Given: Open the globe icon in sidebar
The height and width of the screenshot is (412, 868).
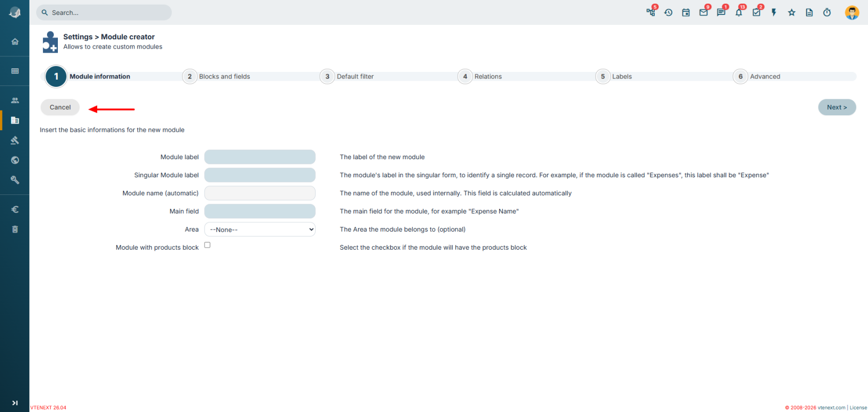Looking at the screenshot, I should click(x=15, y=160).
